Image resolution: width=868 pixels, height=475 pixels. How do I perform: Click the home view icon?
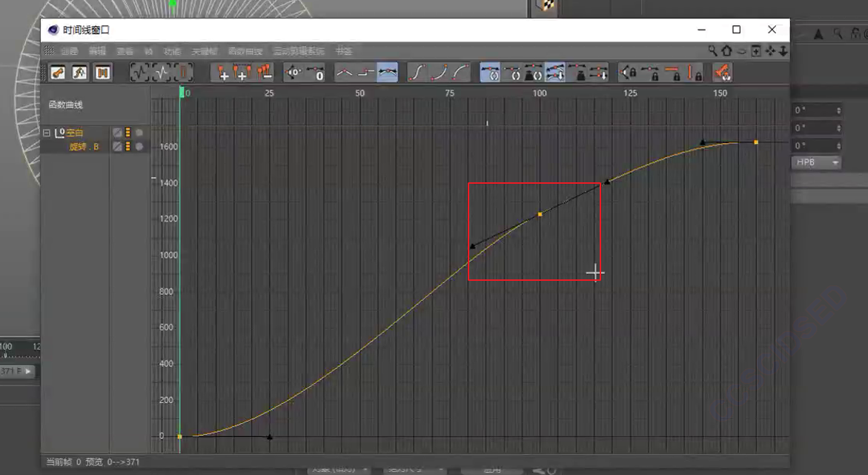pos(727,51)
